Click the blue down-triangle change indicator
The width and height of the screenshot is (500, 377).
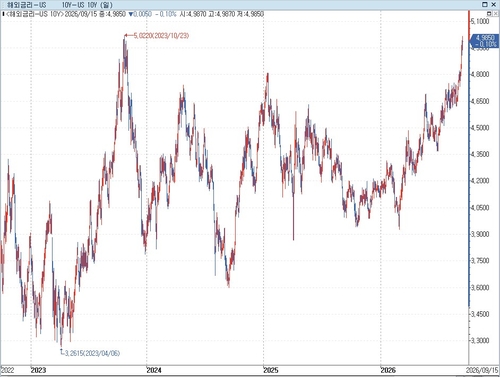click(x=131, y=14)
